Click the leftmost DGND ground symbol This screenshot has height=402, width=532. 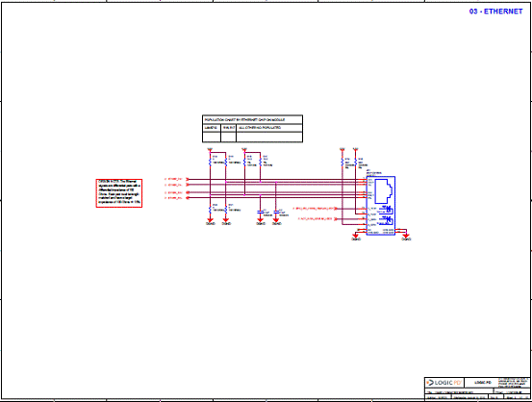pyautogui.click(x=211, y=221)
